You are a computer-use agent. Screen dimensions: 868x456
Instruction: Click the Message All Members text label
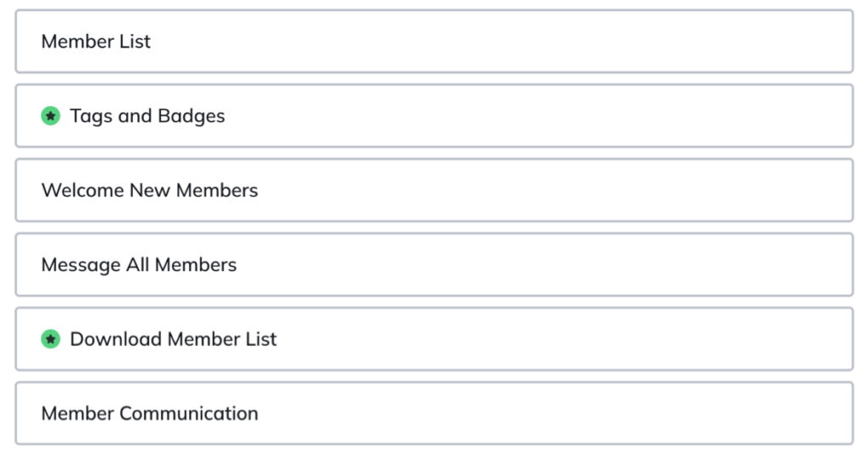(139, 265)
